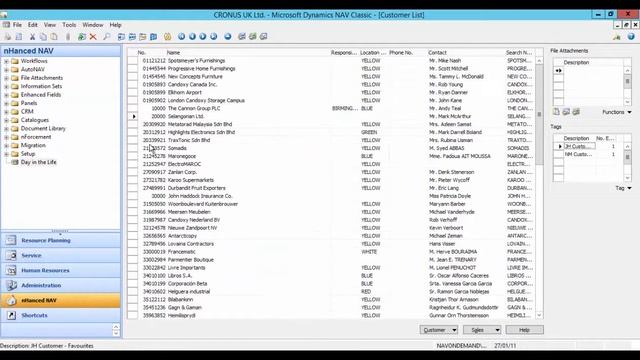Click the Contact column header
Image resolution: width=640 pixels, height=360 pixels.
pyautogui.click(x=466, y=53)
